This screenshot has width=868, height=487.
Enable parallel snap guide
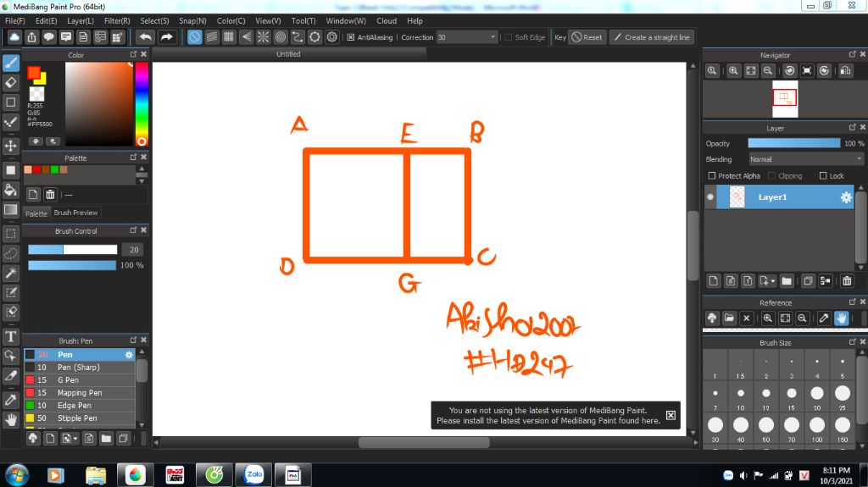click(x=211, y=37)
